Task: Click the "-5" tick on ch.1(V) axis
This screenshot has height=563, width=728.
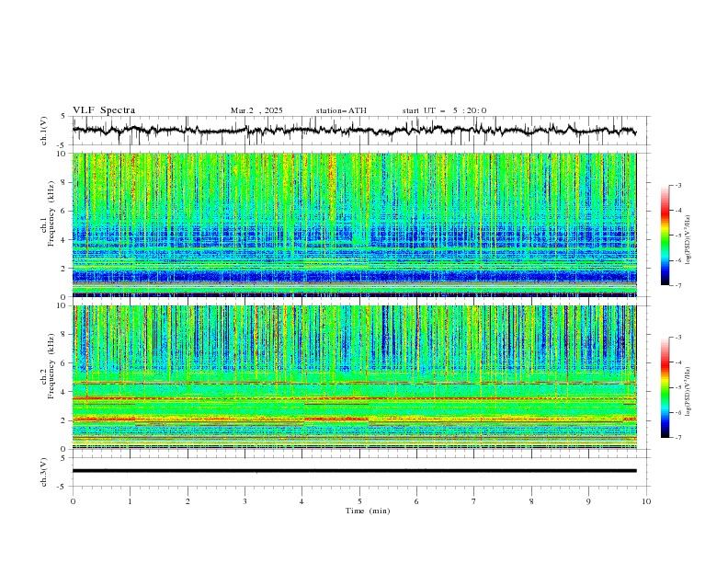Action: [x=63, y=145]
